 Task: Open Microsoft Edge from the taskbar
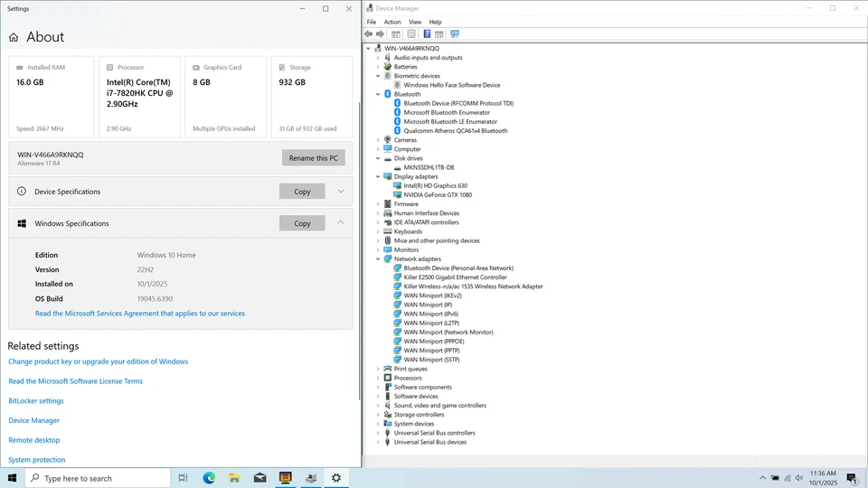(x=209, y=478)
